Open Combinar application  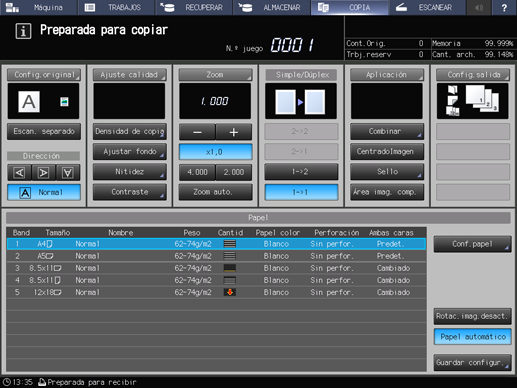(x=387, y=131)
